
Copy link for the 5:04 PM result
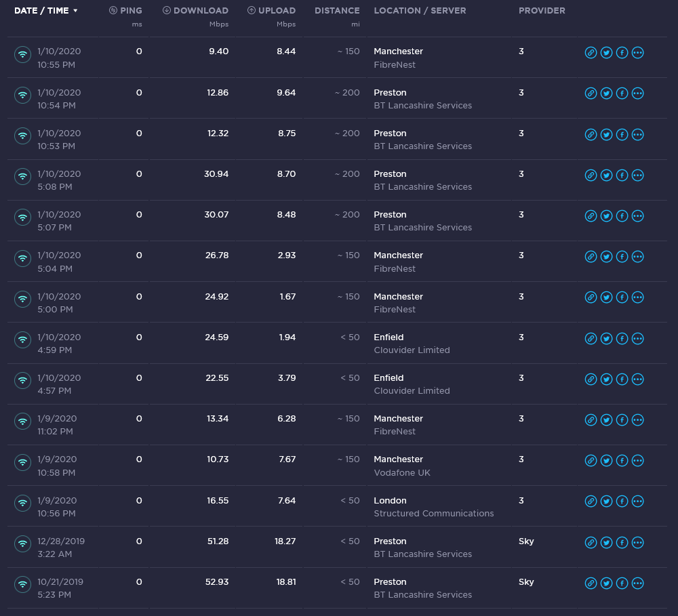591,256
